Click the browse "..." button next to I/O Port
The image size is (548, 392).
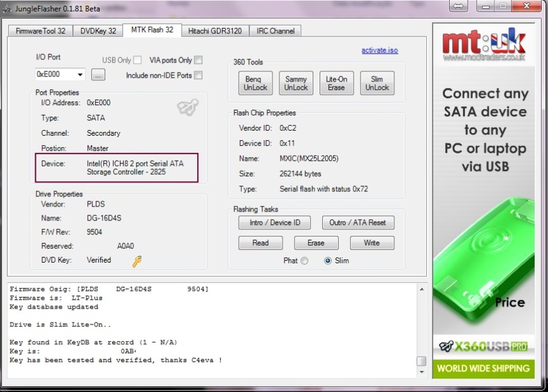coord(98,75)
